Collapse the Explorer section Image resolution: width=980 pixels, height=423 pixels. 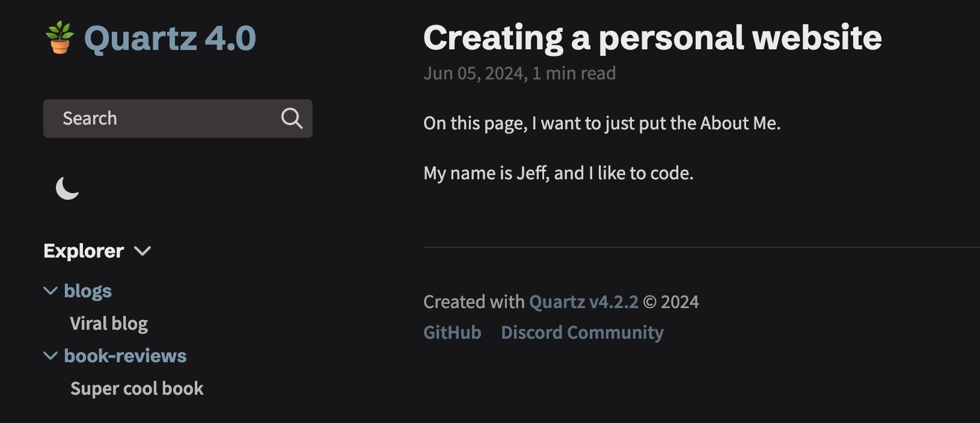142,251
